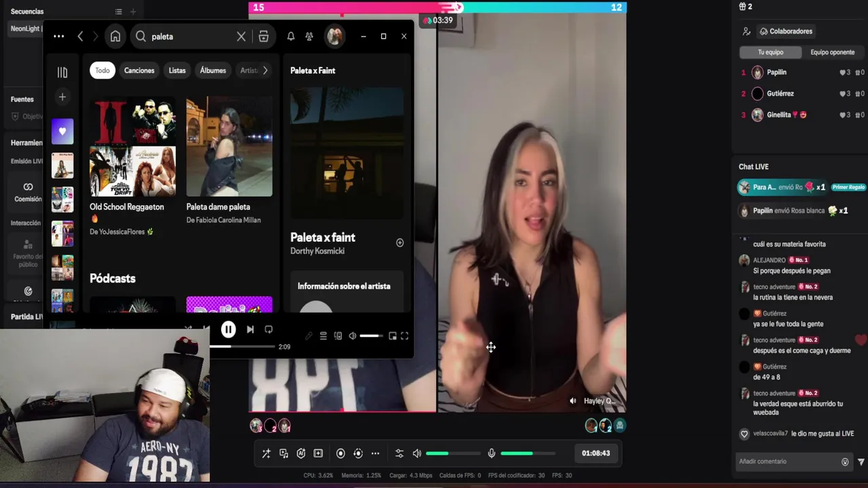868x488 pixels.
Task: Click the Añadir comentario field
Action: point(787,462)
